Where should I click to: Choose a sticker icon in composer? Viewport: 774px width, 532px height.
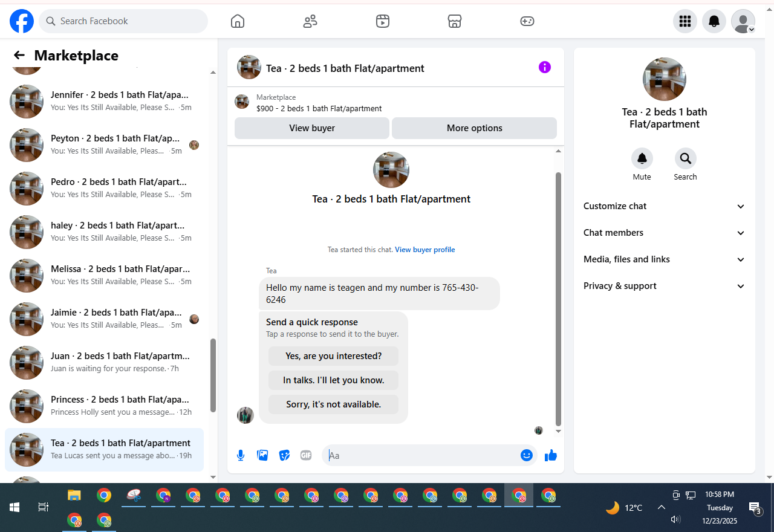(x=284, y=455)
